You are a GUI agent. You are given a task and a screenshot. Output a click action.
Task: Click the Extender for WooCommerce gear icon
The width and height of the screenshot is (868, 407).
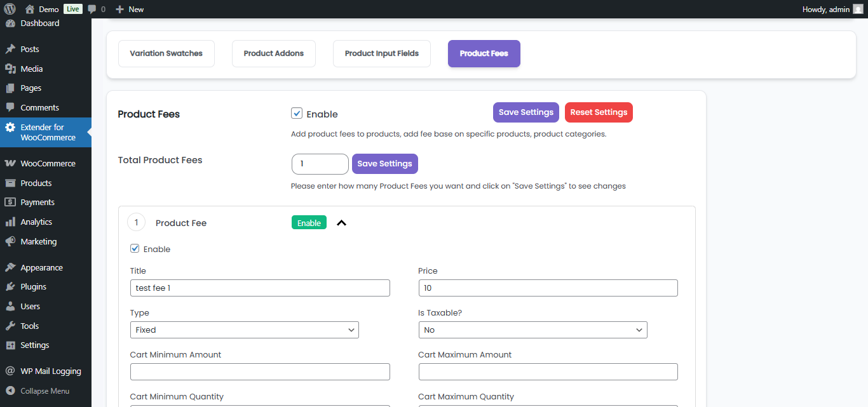[x=10, y=127]
